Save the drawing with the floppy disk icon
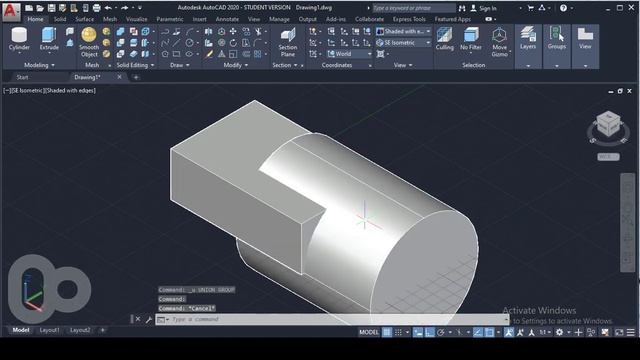The height and width of the screenshot is (360, 640). [x=51, y=8]
